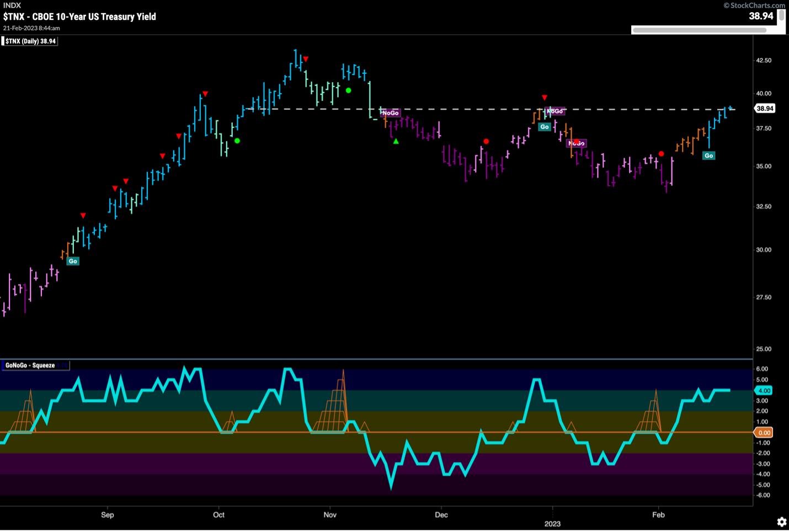Click the 2023 year label on time axis

pyautogui.click(x=553, y=523)
